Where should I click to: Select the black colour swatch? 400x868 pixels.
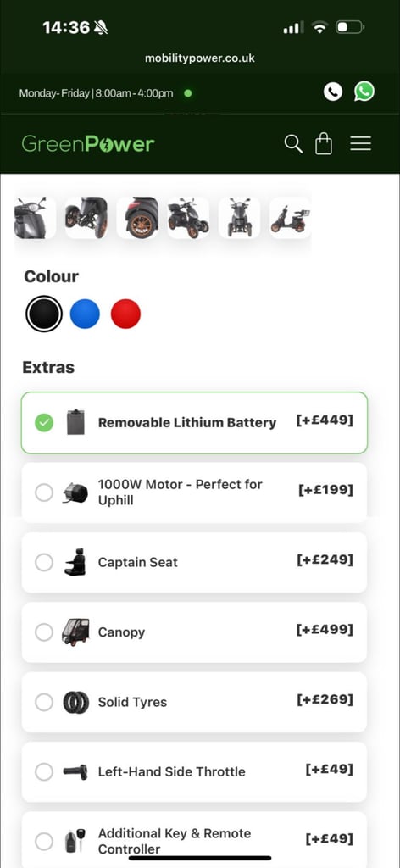(x=44, y=314)
